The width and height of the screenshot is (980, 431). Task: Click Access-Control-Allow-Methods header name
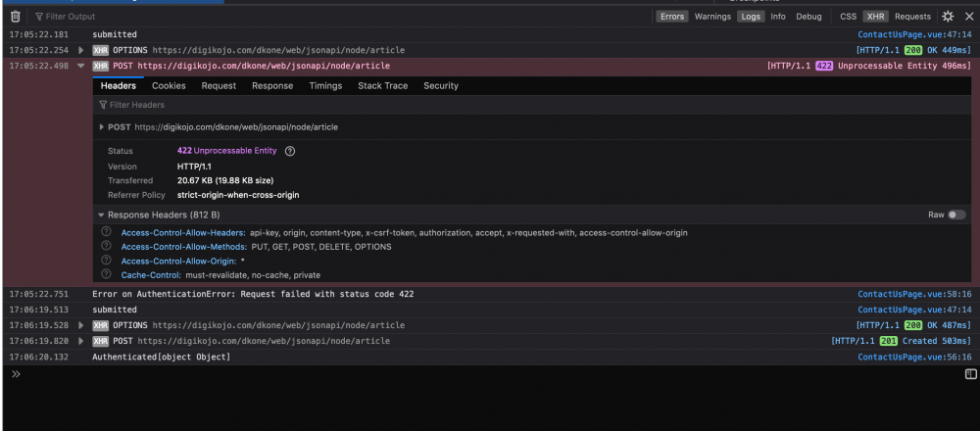coord(184,247)
